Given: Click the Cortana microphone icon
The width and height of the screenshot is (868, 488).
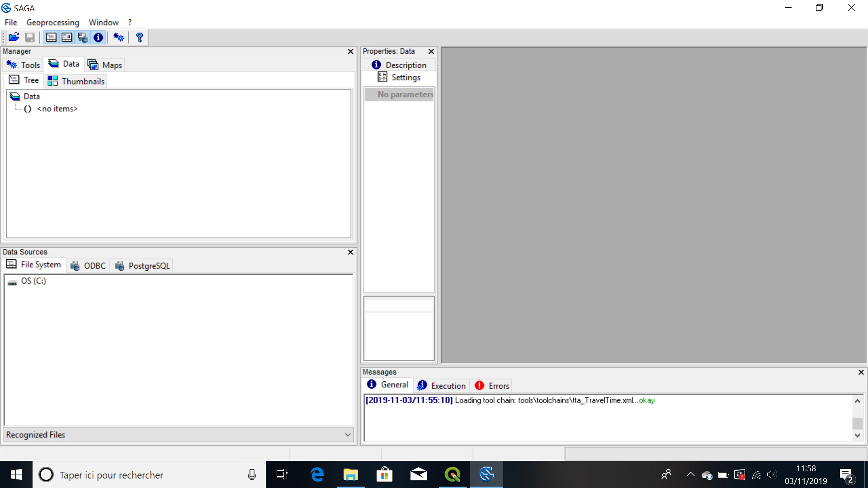Looking at the screenshot, I should tap(252, 474).
